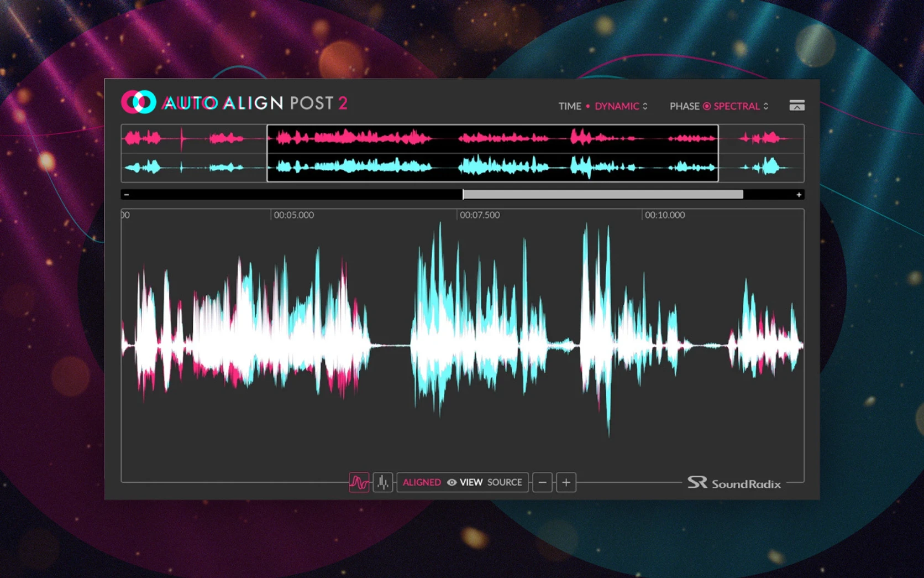Toggle the Time alignment indicator dot

pos(588,106)
